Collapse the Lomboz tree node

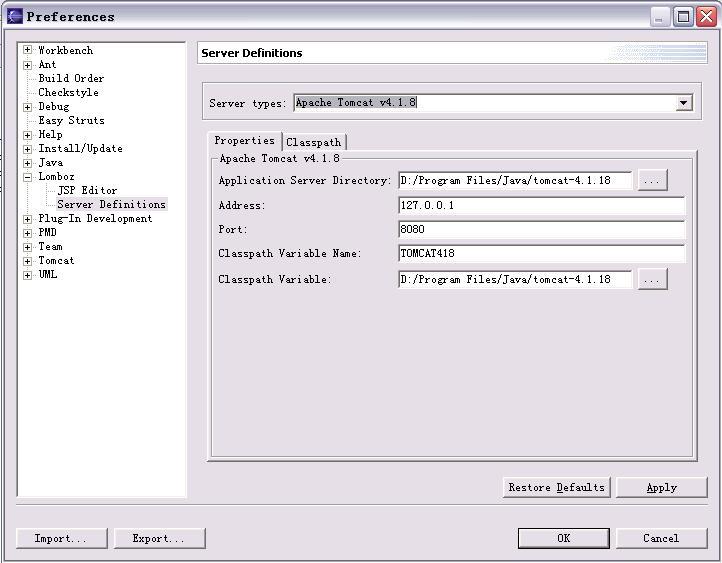28,177
